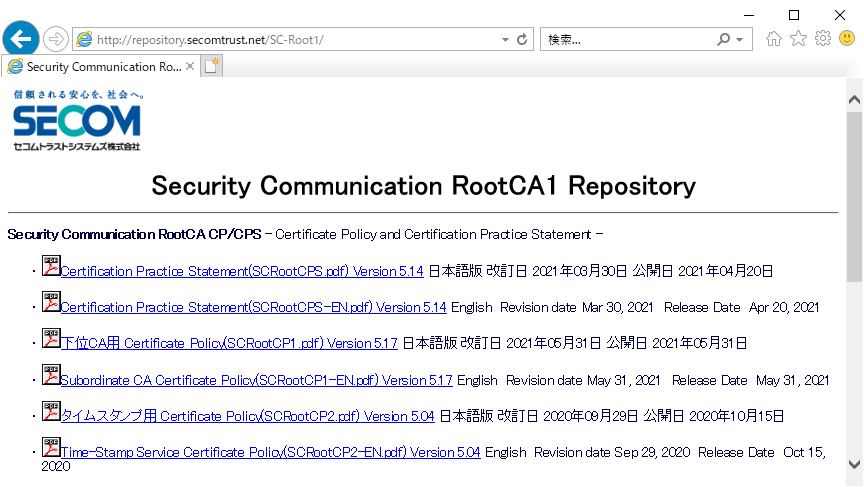Go back with the blue back arrow
864x487 pixels.
(x=21, y=39)
